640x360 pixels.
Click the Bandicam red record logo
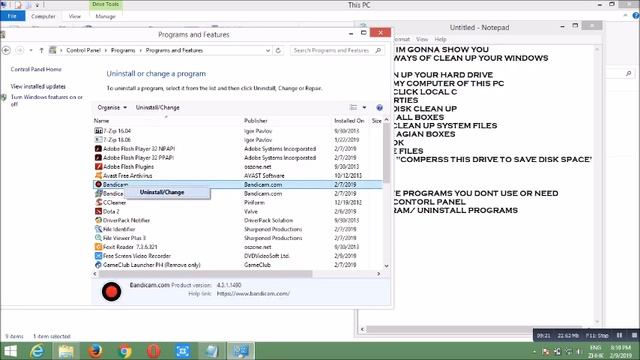tap(111, 291)
